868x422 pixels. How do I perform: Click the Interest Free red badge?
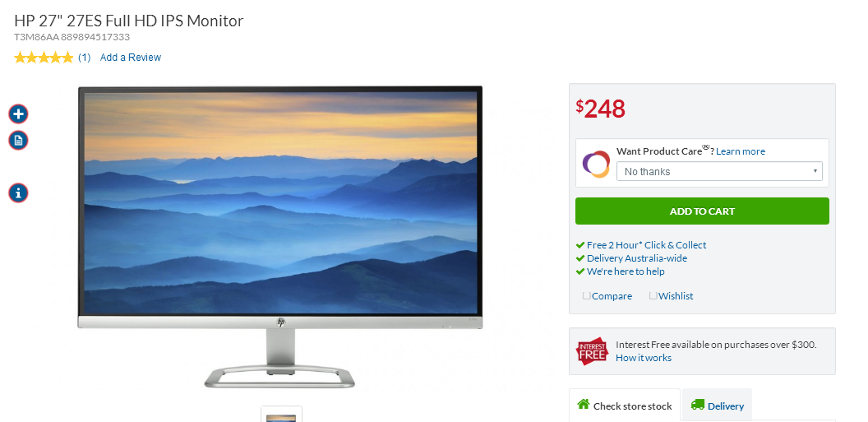tap(593, 351)
